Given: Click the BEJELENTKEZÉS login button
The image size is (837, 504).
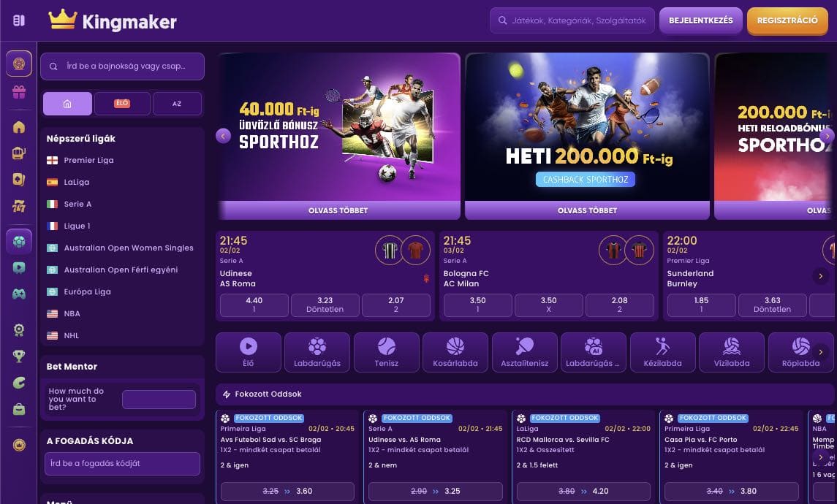Looking at the screenshot, I should pos(701,20).
